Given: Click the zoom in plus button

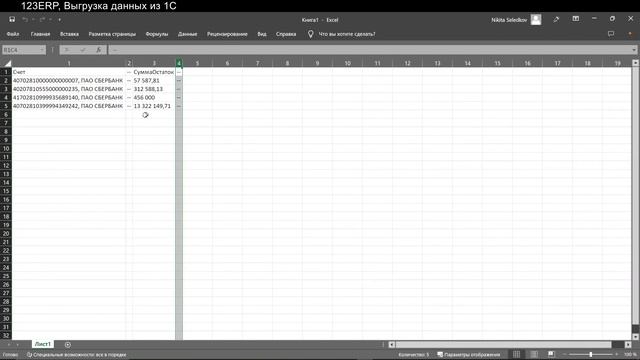Looking at the screenshot, I should click(x=616, y=354).
